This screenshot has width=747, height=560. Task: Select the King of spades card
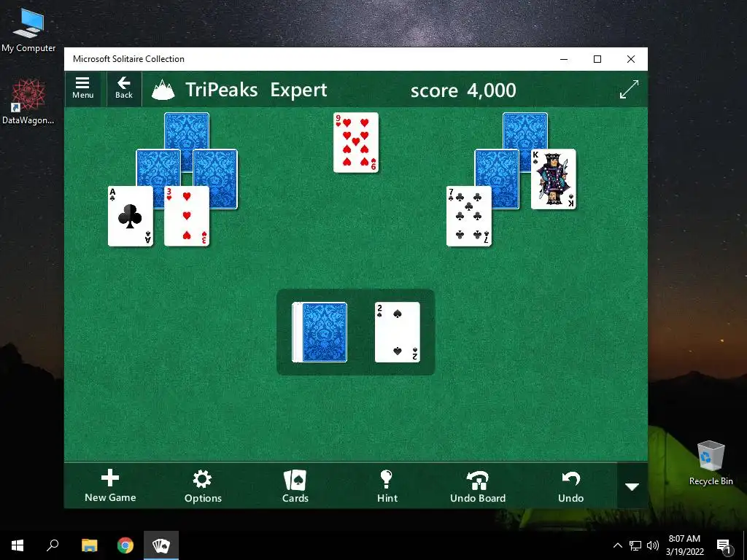[554, 179]
